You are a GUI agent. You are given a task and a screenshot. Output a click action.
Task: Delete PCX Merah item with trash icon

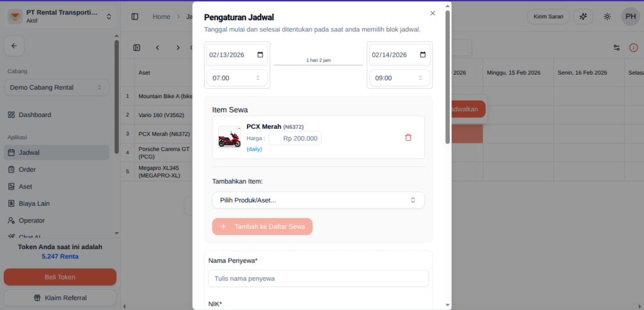point(408,137)
